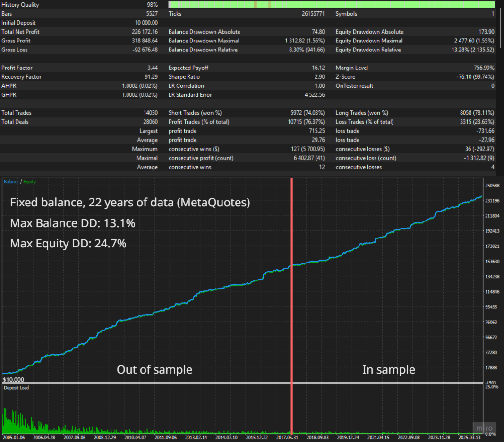The image size is (504, 442).
Task: Click the consecutive losses value "36 (-292.97)"
Action: [x=479, y=149]
